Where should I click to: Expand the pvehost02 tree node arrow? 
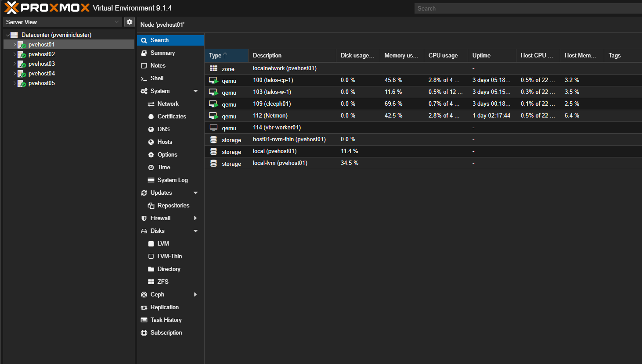coord(14,54)
